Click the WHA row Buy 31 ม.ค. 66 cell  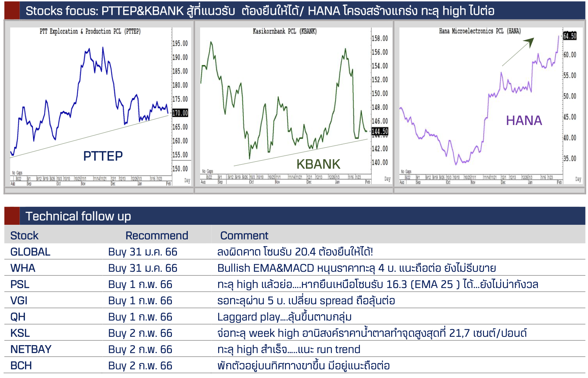(143, 268)
